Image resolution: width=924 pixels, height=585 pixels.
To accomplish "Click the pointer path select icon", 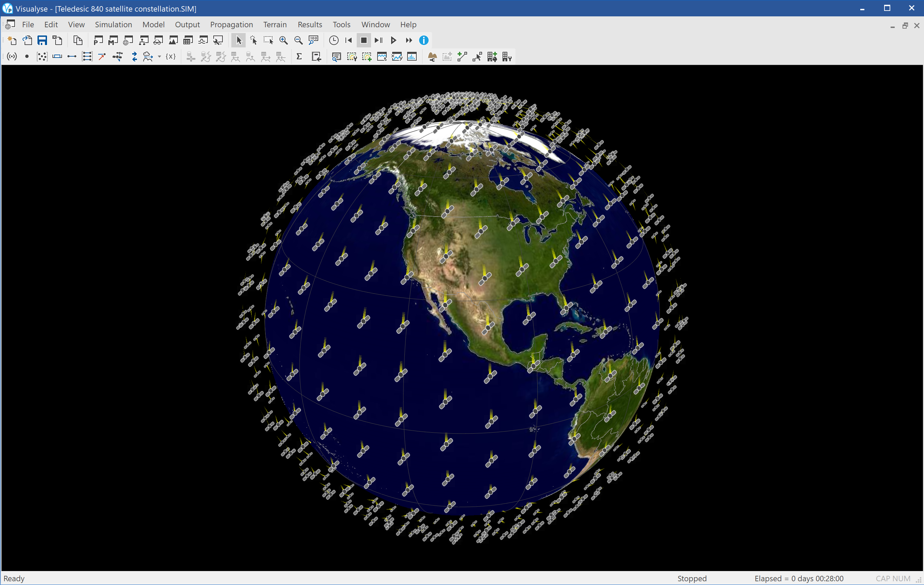I will 477,57.
